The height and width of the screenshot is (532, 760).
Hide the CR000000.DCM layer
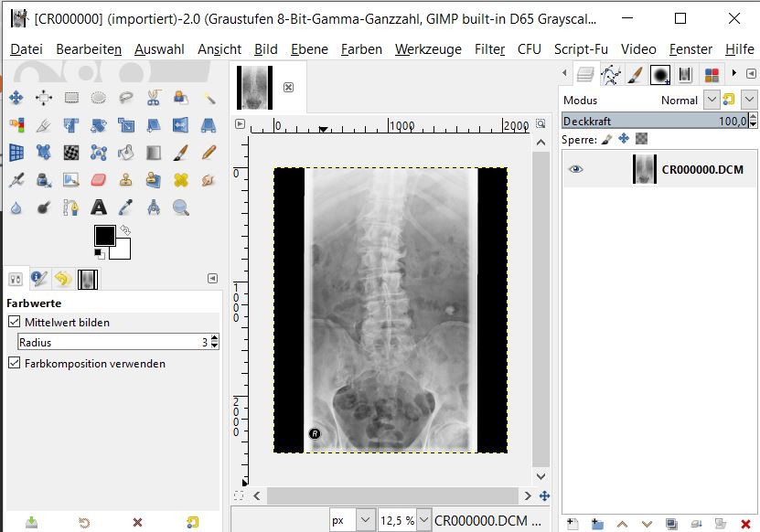(x=576, y=169)
